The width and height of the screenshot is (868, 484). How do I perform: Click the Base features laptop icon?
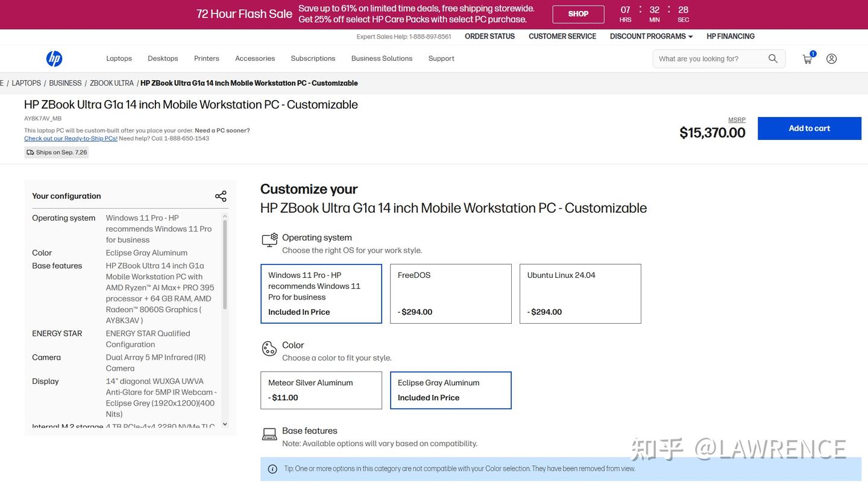pos(269,435)
